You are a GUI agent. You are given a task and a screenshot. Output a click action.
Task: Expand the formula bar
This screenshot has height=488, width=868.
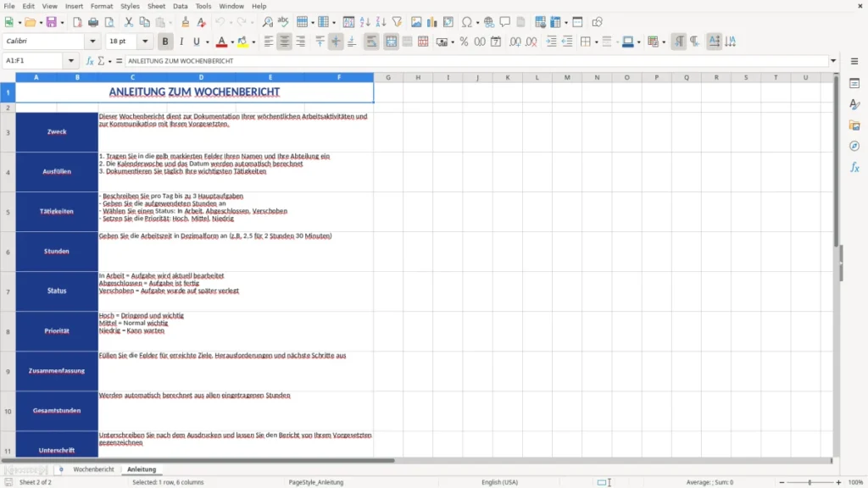click(x=833, y=61)
